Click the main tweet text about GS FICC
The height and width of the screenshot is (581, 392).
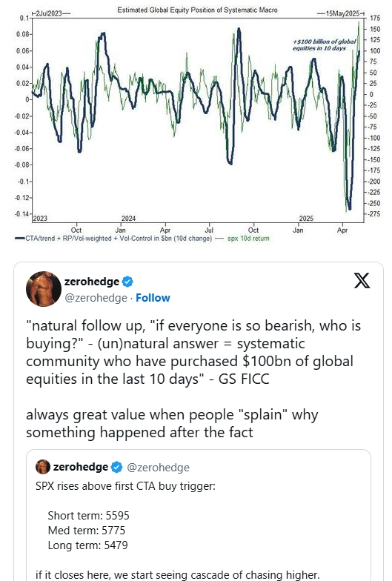tap(193, 379)
